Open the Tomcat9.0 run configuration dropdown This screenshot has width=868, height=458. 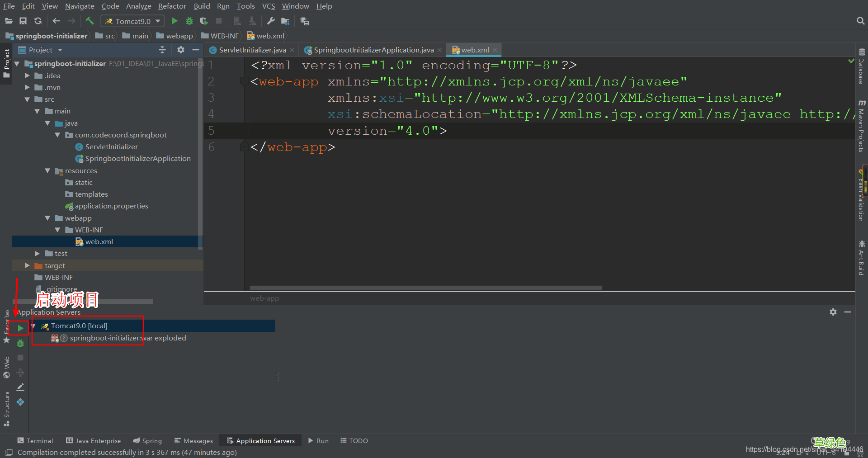(132, 21)
